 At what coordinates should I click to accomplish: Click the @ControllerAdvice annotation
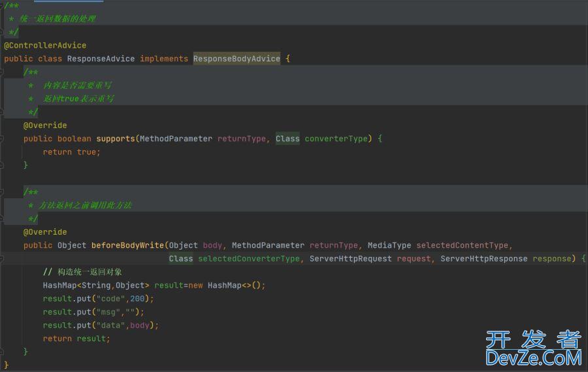pyautogui.click(x=45, y=45)
